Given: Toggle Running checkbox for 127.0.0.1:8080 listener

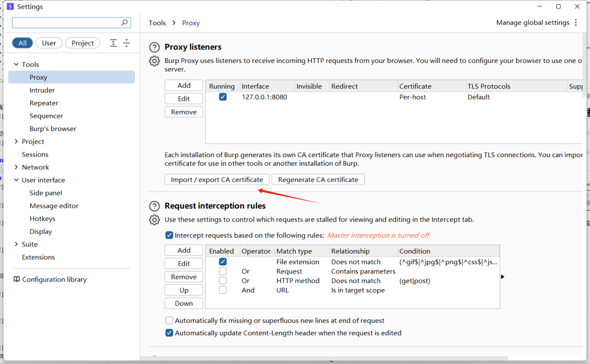Looking at the screenshot, I should tap(223, 97).
